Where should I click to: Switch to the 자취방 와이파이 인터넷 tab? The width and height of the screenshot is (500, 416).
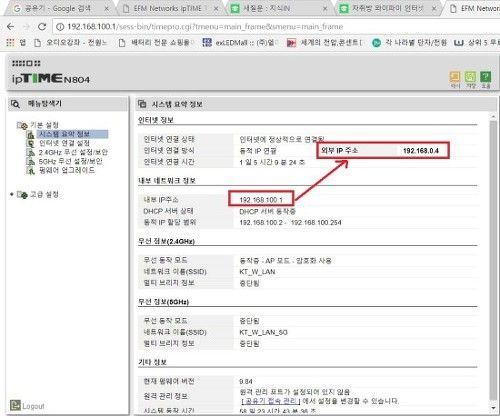387,9
